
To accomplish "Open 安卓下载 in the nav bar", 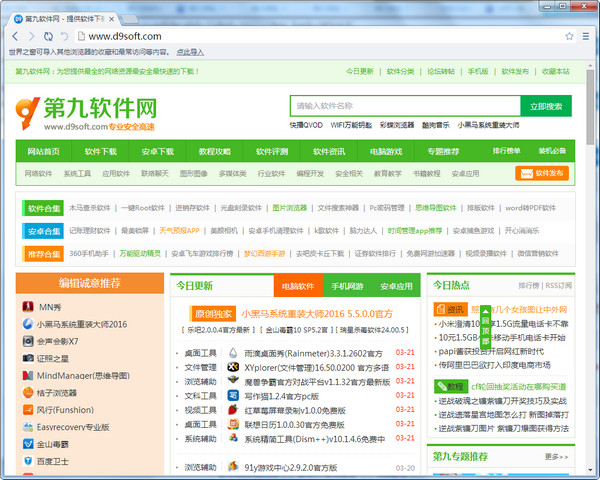I will 158,151.
